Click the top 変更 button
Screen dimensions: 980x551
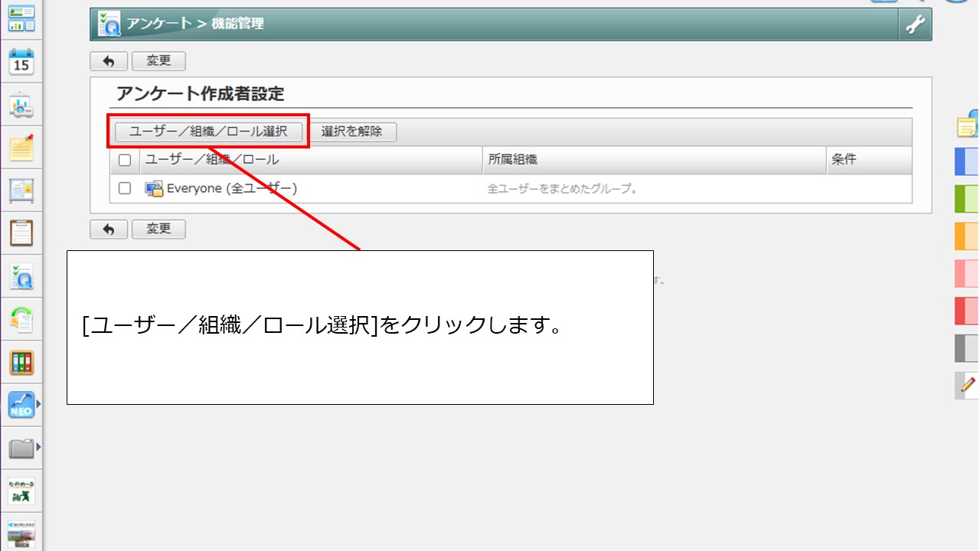tap(158, 61)
